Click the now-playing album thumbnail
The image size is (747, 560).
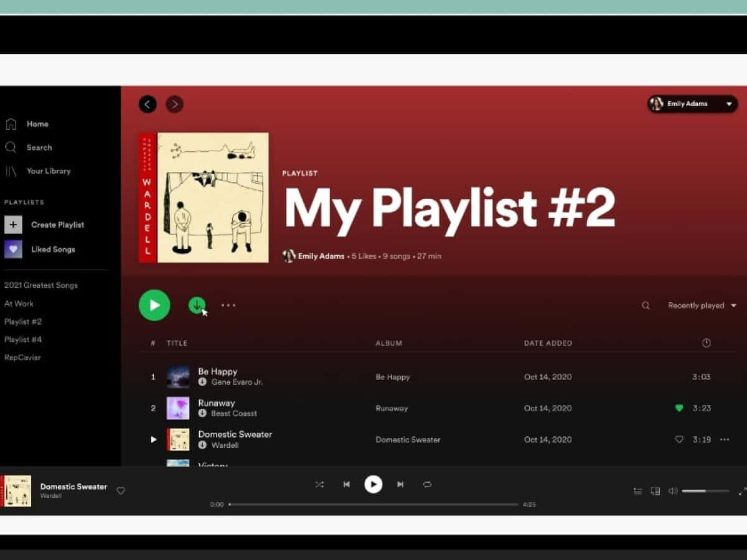click(16, 491)
